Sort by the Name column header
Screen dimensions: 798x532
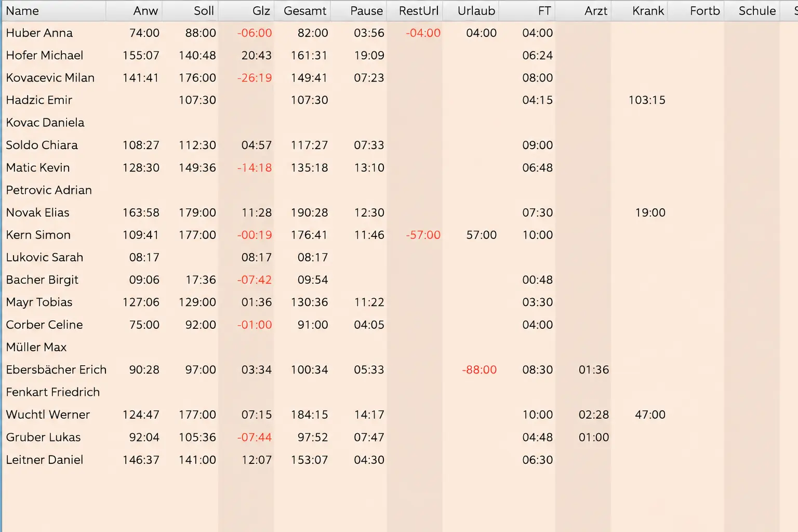click(x=54, y=11)
